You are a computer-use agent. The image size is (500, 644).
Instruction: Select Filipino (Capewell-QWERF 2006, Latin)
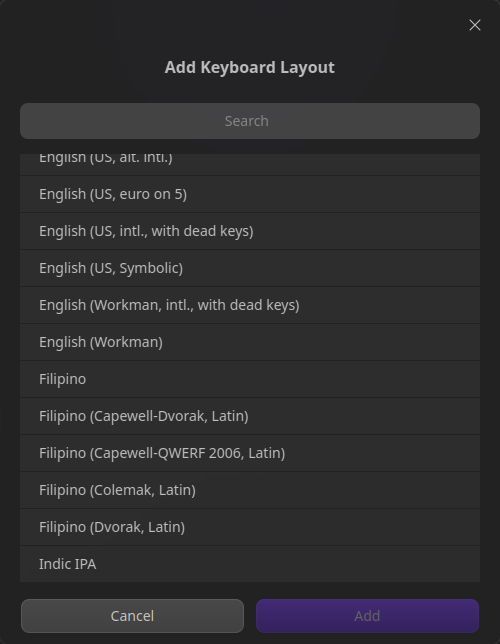(x=250, y=453)
